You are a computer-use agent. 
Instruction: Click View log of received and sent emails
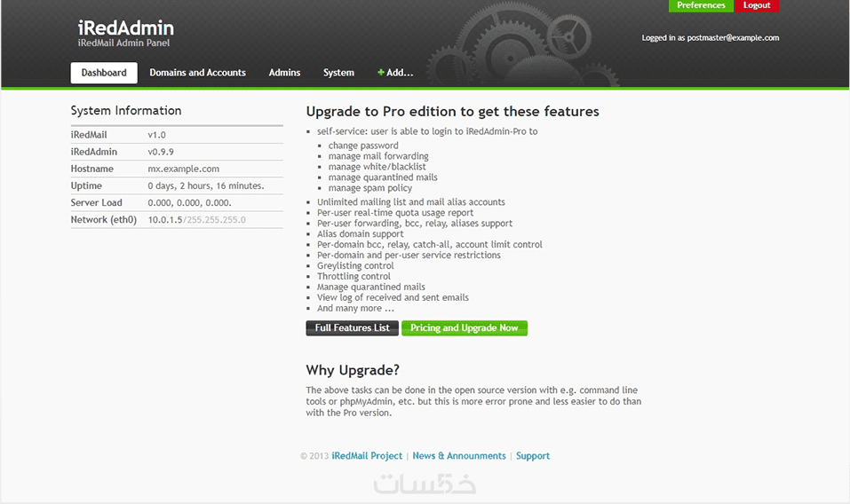coord(393,297)
